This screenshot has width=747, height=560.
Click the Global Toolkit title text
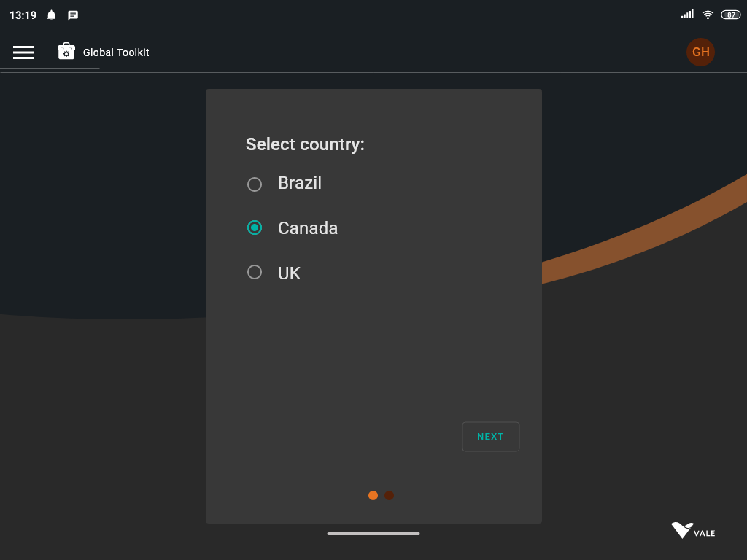pyautogui.click(x=116, y=52)
